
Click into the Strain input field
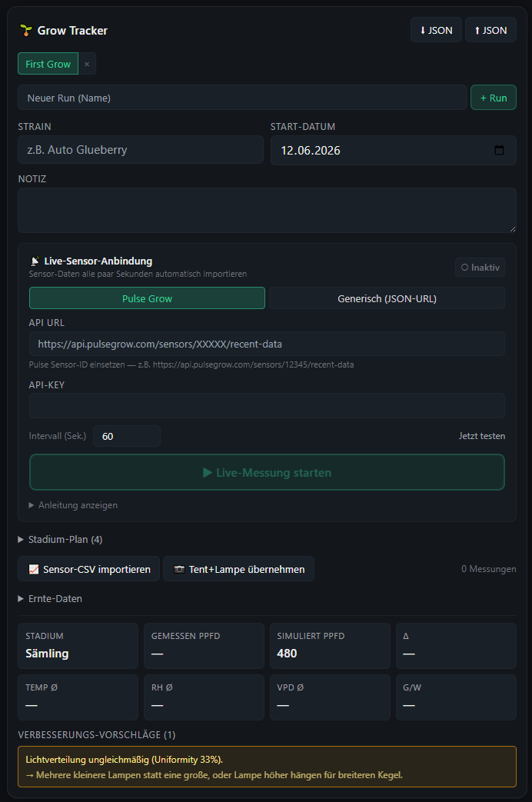[141, 150]
